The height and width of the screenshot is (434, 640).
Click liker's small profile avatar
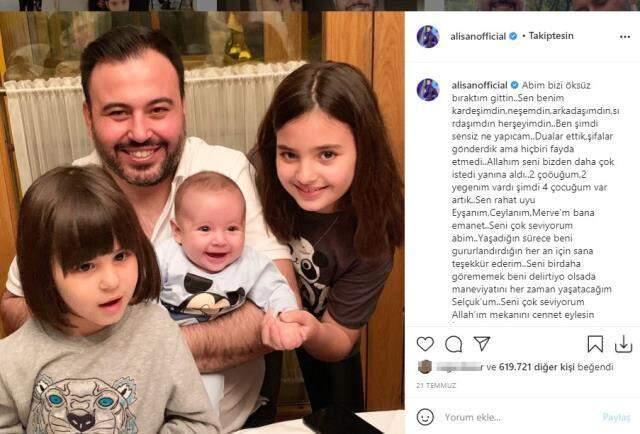425,367
